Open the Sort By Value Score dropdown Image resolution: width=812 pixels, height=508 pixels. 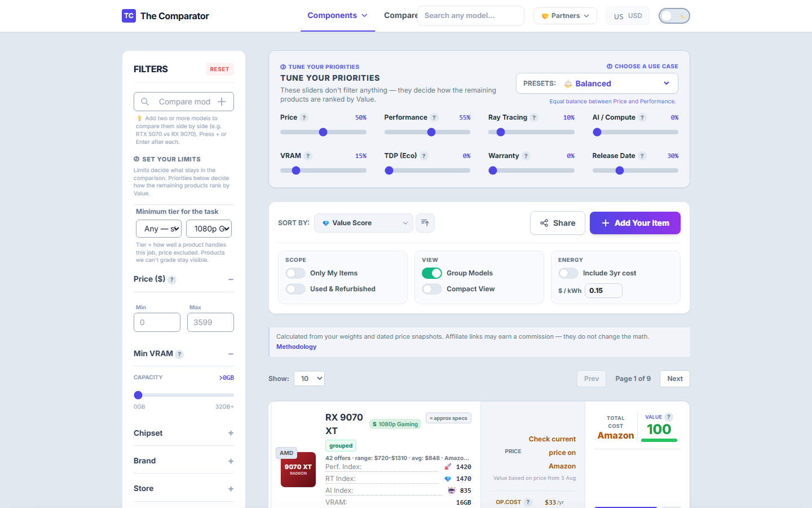pyautogui.click(x=364, y=223)
